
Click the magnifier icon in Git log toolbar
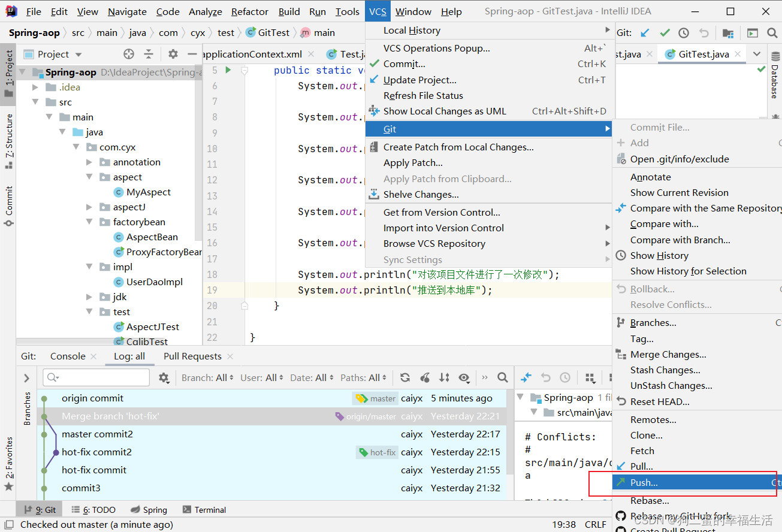(503, 377)
